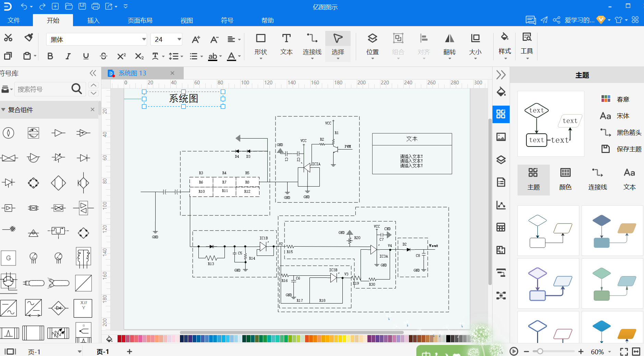Image resolution: width=644 pixels, height=356 pixels.
Task: Decrease font size with A- icon
Action: tap(214, 39)
